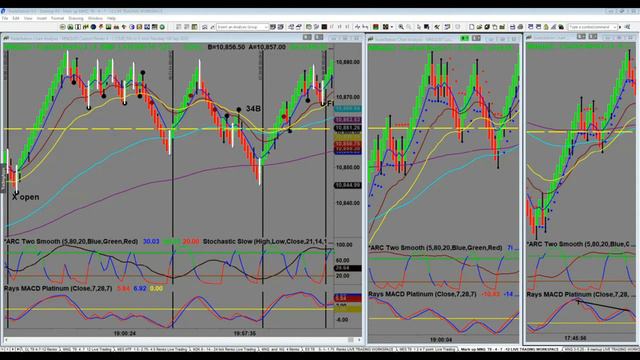Click the printer toolbar icon
Viewport: 640px width, 360px height.
click(x=521, y=27)
